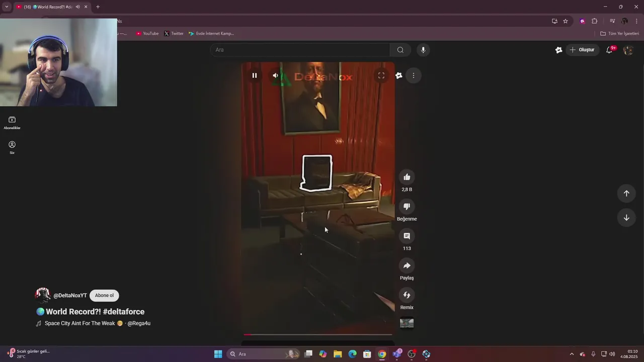Open Microsoft Store from the taskbar

(x=367, y=354)
